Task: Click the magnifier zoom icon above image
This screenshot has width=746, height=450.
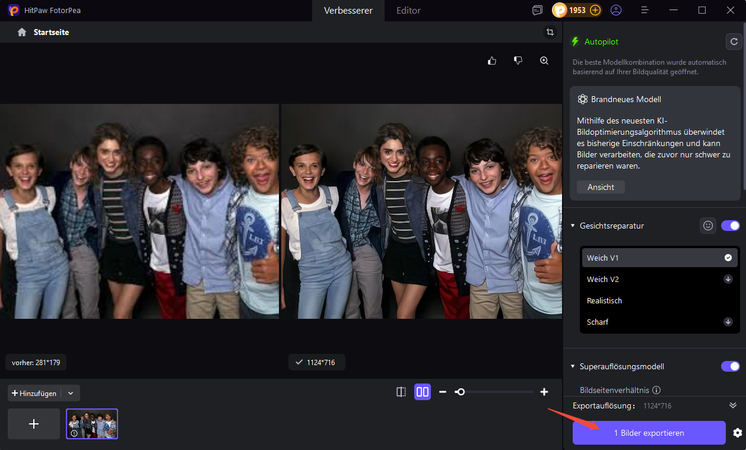Action: point(544,61)
